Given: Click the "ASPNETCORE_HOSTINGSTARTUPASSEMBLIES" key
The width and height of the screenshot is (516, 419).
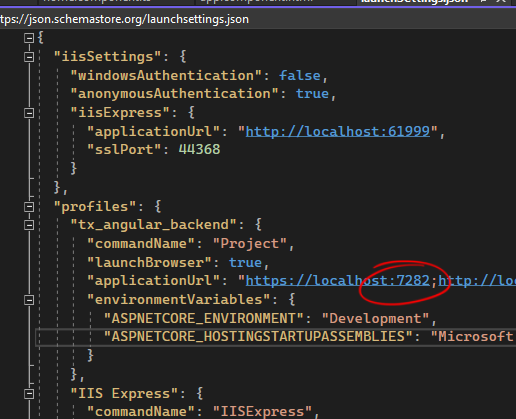Looking at the screenshot, I should tap(258, 337).
